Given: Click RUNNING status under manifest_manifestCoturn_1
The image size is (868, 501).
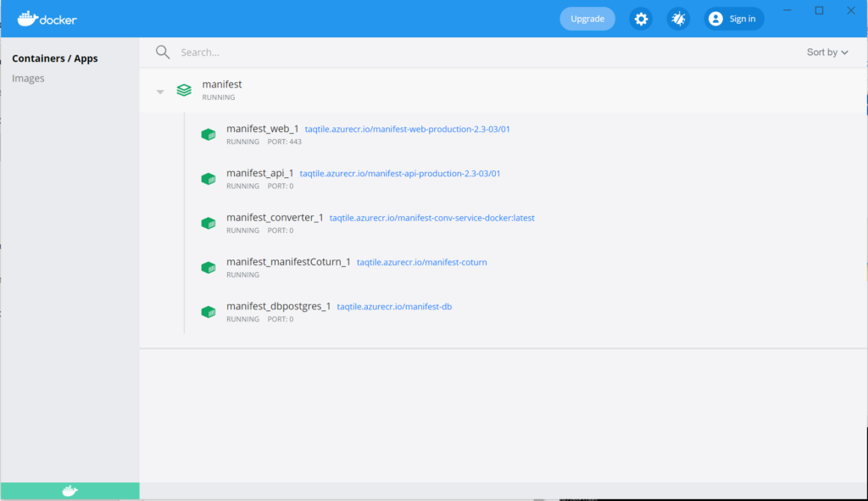Looking at the screenshot, I should 242,275.
